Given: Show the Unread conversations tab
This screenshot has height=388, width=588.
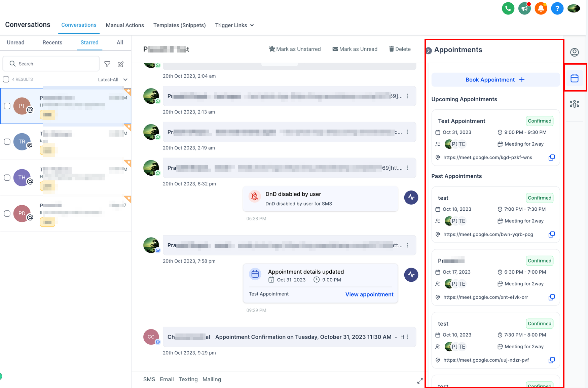Looking at the screenshot, I should pyautogui.click(x=15, y=42).
